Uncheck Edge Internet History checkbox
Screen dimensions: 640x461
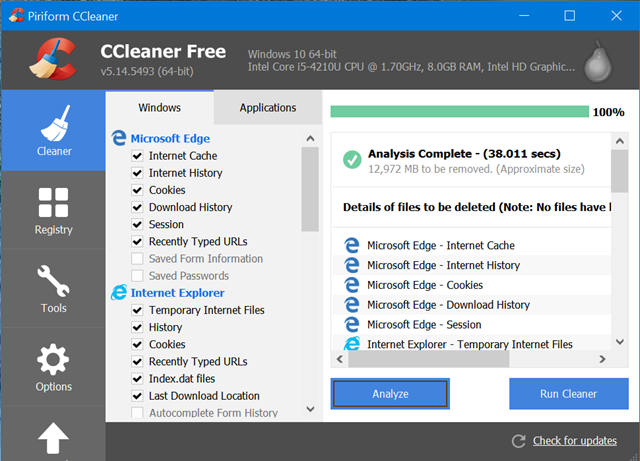137,173
